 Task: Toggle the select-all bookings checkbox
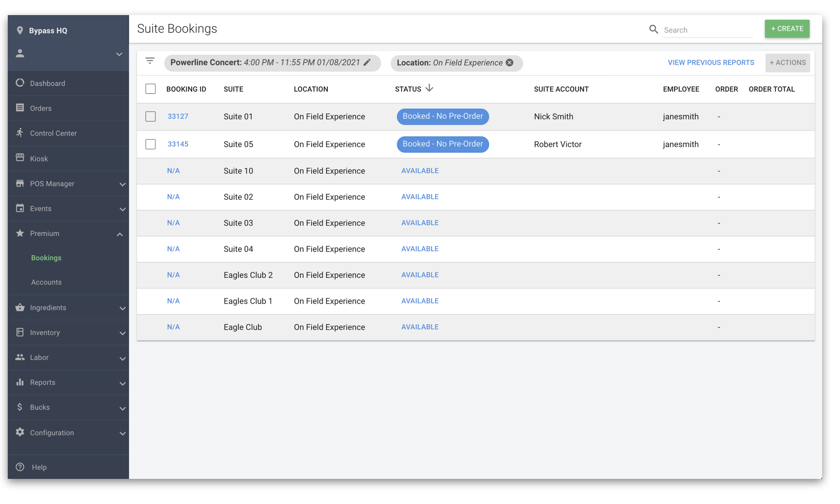point(150,89)
